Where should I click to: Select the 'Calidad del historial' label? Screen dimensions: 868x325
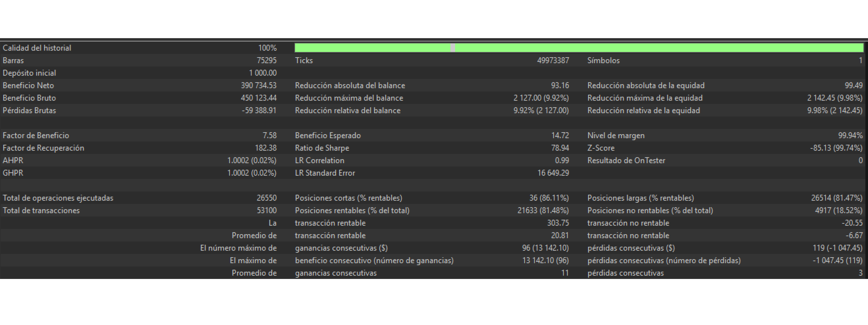[37, 48]
